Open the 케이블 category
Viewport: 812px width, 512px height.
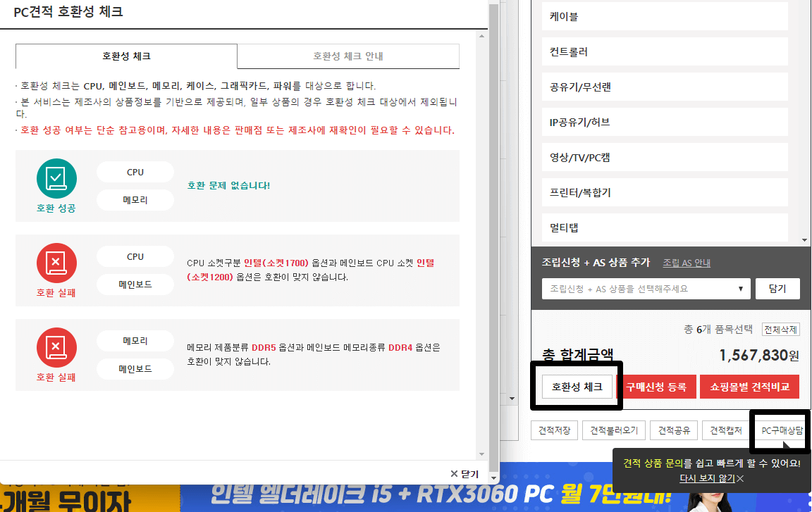pos(665,16)
